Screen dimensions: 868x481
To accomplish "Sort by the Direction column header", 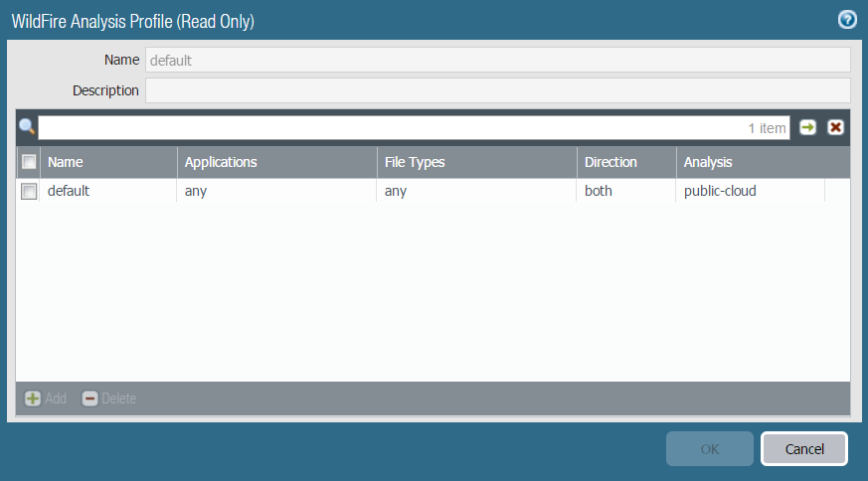I will click(626, 162).
